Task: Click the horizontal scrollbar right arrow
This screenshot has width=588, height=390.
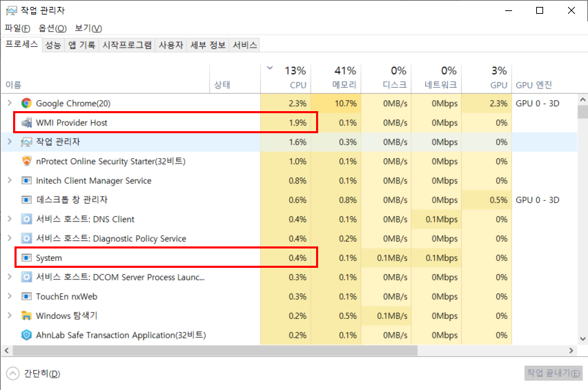Action: (571, 351)
